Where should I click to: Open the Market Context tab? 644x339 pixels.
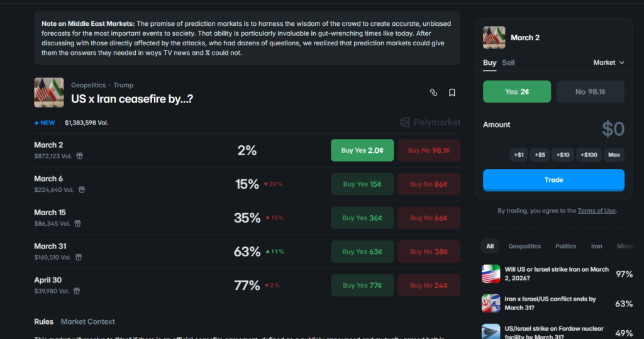(87, 321)
